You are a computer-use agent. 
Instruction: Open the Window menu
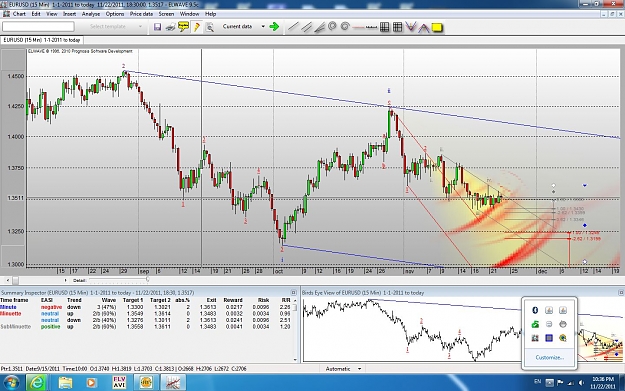tap(189, 14)
